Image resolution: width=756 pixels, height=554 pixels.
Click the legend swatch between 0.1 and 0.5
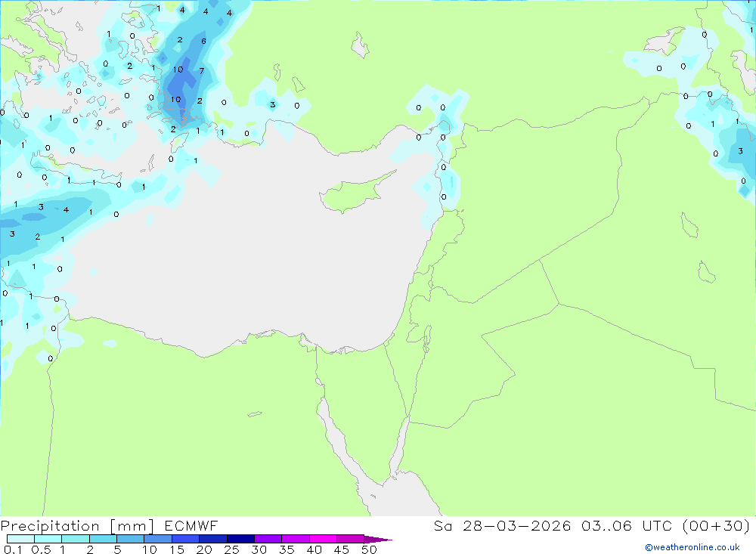coord(20,539)
